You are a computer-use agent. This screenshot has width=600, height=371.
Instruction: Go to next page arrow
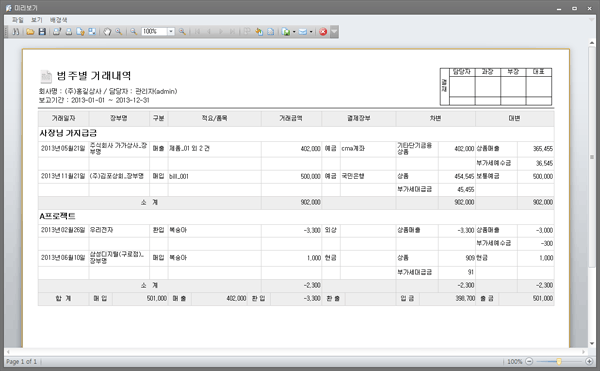(221, 32)
